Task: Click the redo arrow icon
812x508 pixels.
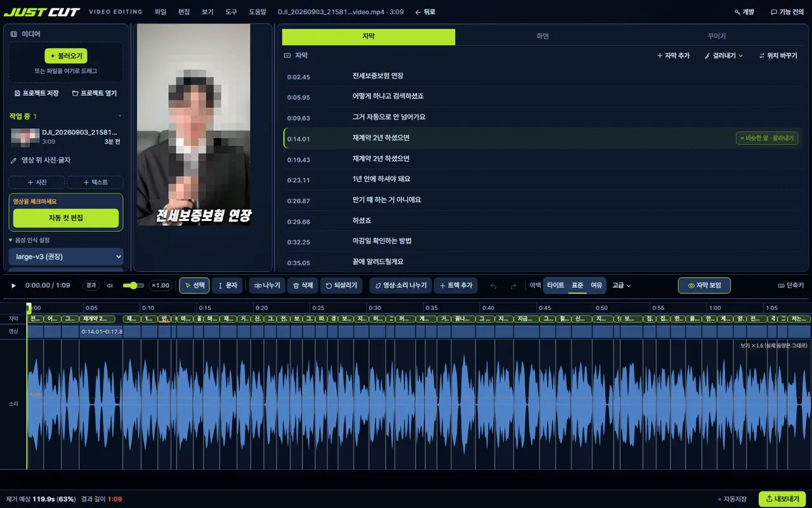Action: point(514,286)
